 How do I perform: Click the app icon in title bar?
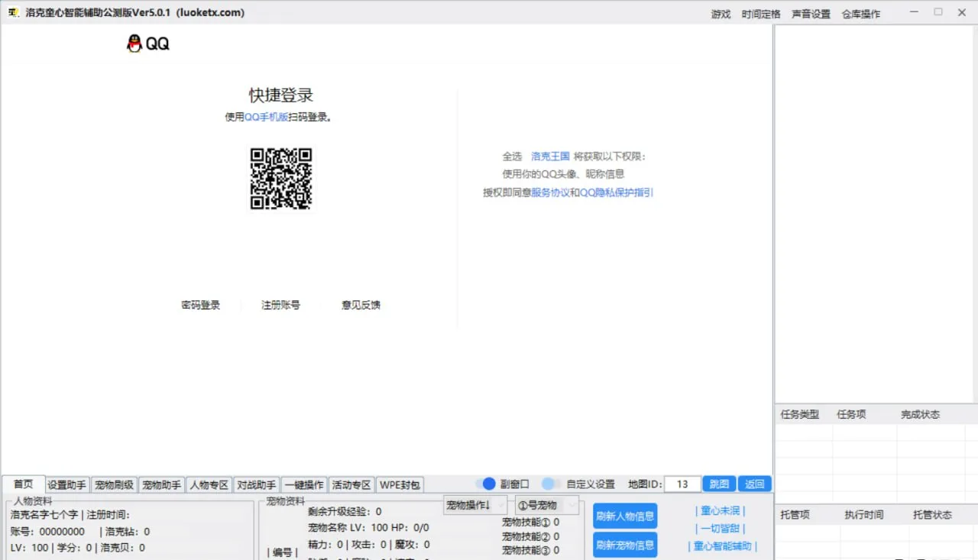pyautogui.click(x=13, y=12)
